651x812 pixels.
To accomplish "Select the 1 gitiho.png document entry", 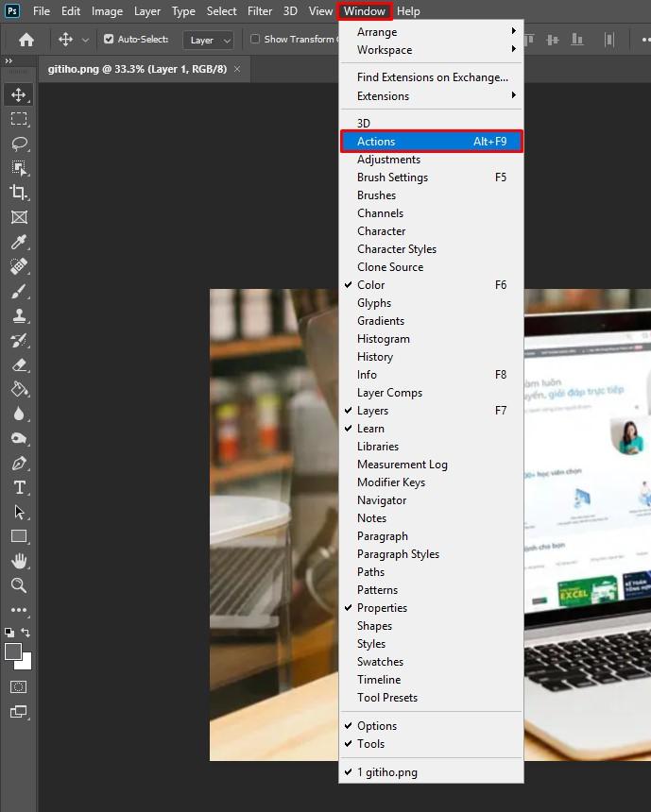I will click(431, 772).
